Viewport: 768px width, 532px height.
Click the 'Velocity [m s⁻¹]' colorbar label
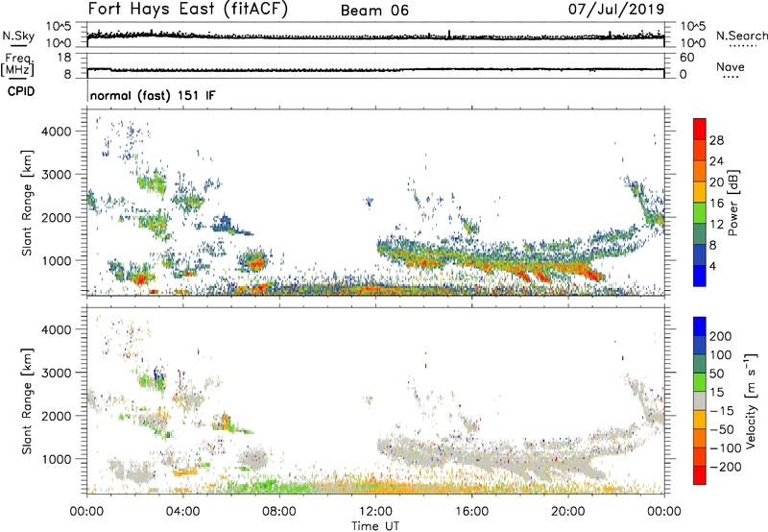[x=751, y=400]
